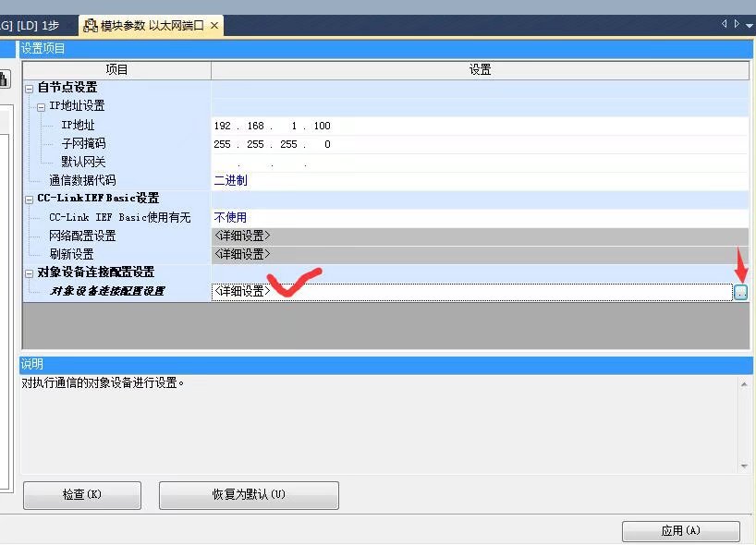
Task: Click the empty 默认网关 address field
Action: click(x=273, y=163)
